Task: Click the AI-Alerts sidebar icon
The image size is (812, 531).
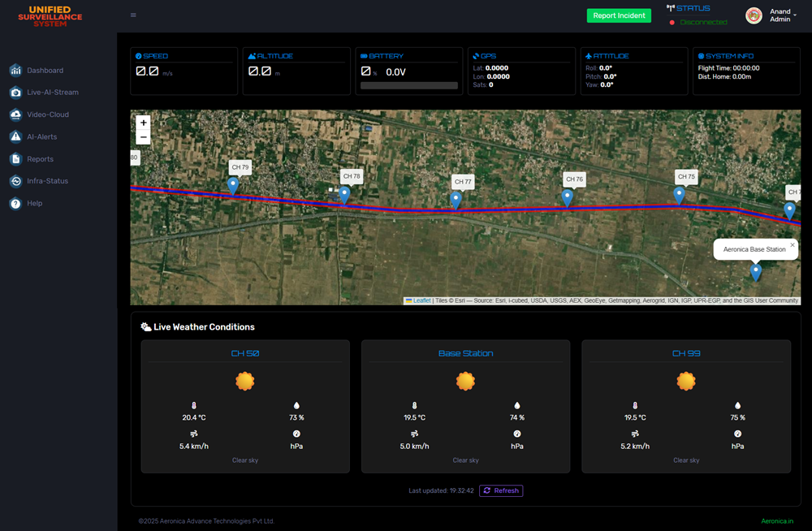Action: [x=15, y=136]
